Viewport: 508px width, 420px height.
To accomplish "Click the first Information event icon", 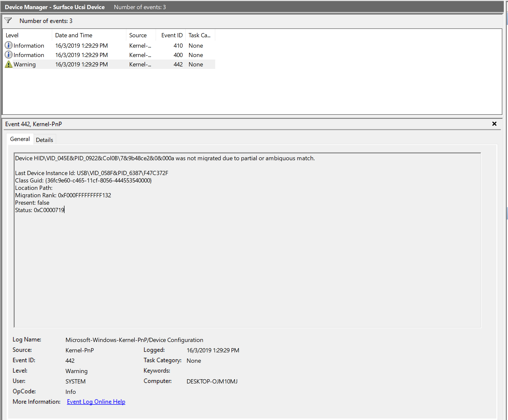I will (9, 45).
